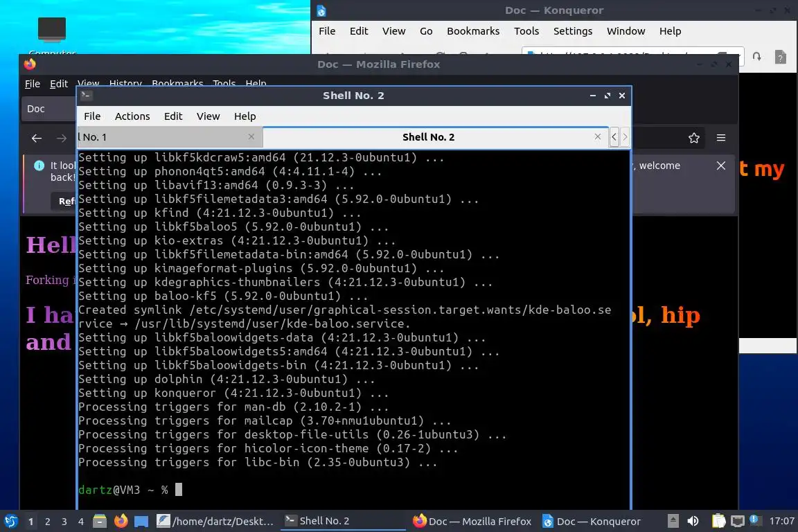Show desktop using the blue taskbar icon
The height and width of the screenshot is (532, 798).
(141, 522)
